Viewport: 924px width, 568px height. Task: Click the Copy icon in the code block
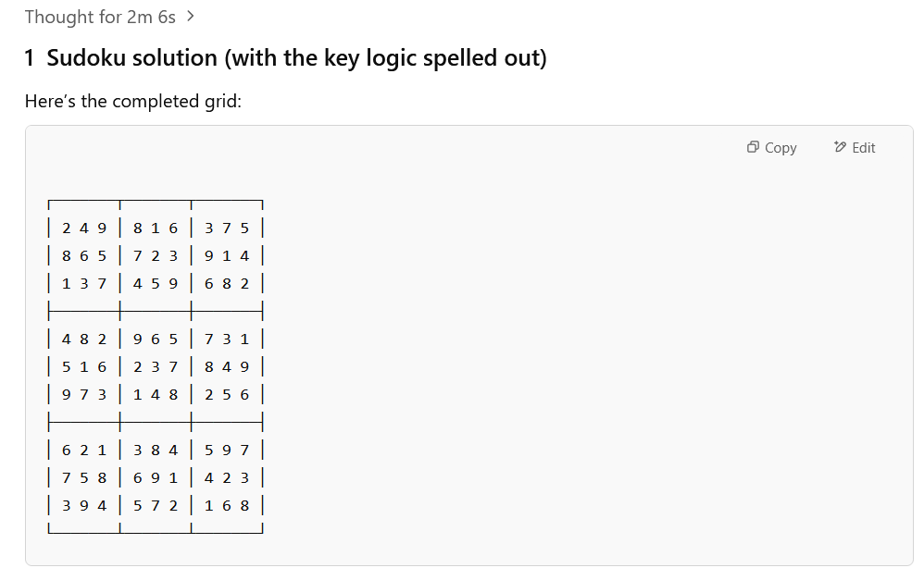pyautogui.click(x=754, y=147)
